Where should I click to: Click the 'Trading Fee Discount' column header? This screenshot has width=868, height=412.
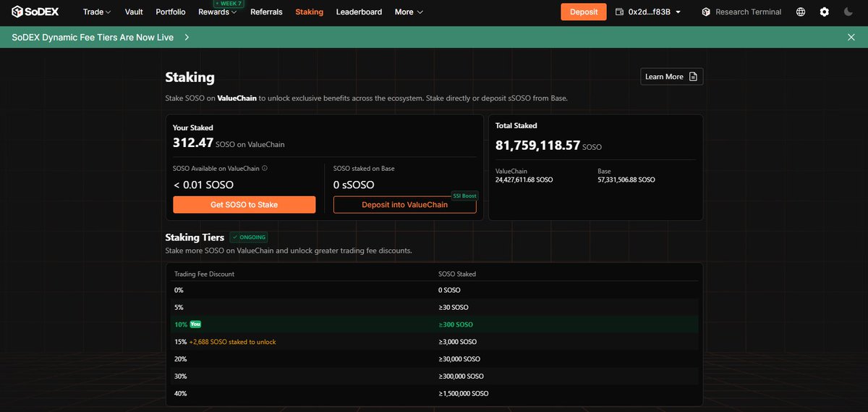pyautogui.click(x=204, y=274)
